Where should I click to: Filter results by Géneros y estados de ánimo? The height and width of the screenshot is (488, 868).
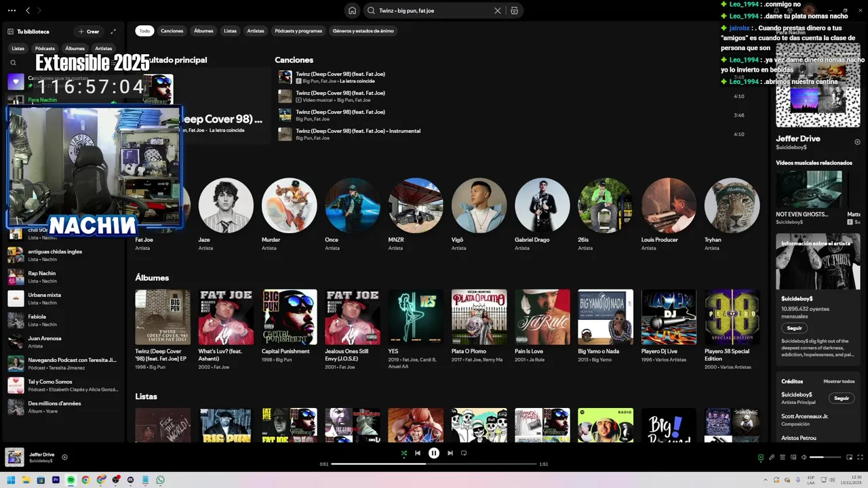tap(363, 30)
